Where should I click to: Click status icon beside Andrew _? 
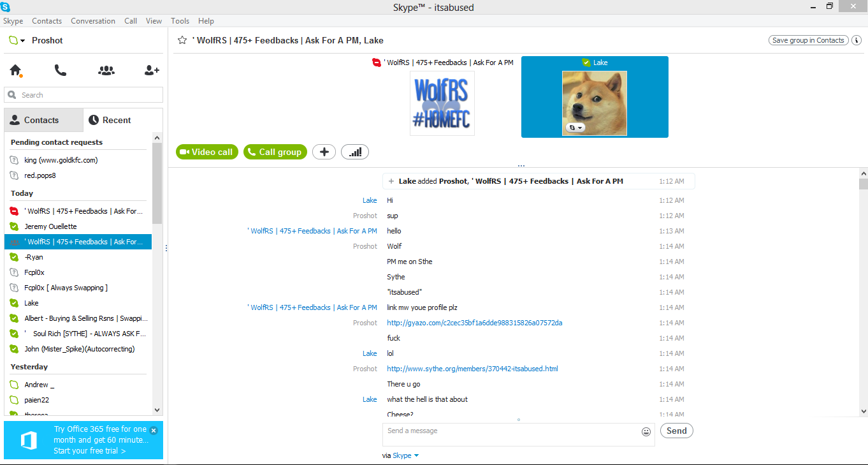[14, 385]
